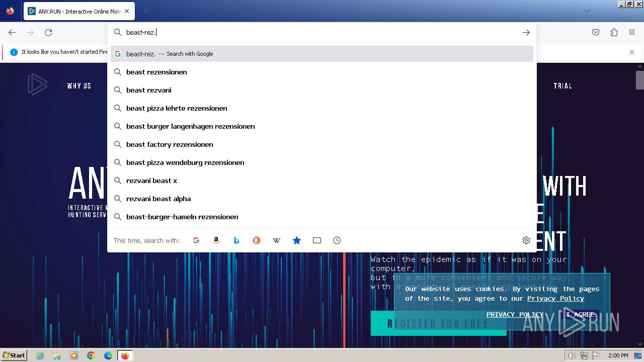
Task: Click the 2:00 PM system clock
Action: tap(618, 355)
